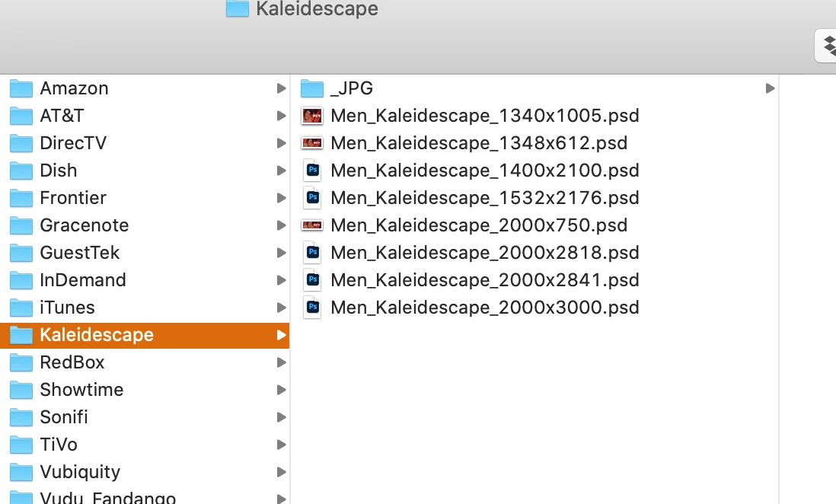The height and width of the screenshot is (504, 836).
Task: Click thumbnail icon of Men_Kaleidescape_2000x750.psd
Action: (312, 225)
